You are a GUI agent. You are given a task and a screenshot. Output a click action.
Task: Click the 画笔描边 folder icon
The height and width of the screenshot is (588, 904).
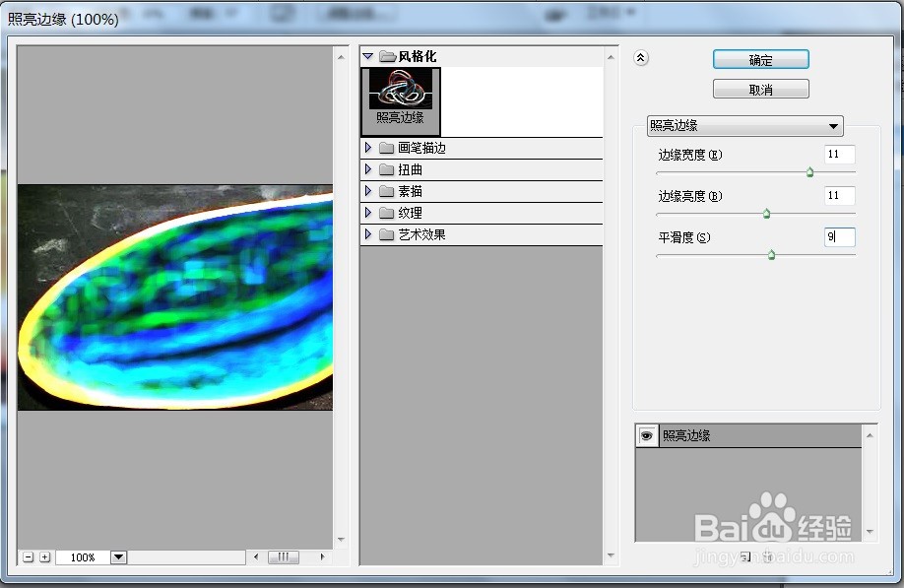(x=386, y=148)
